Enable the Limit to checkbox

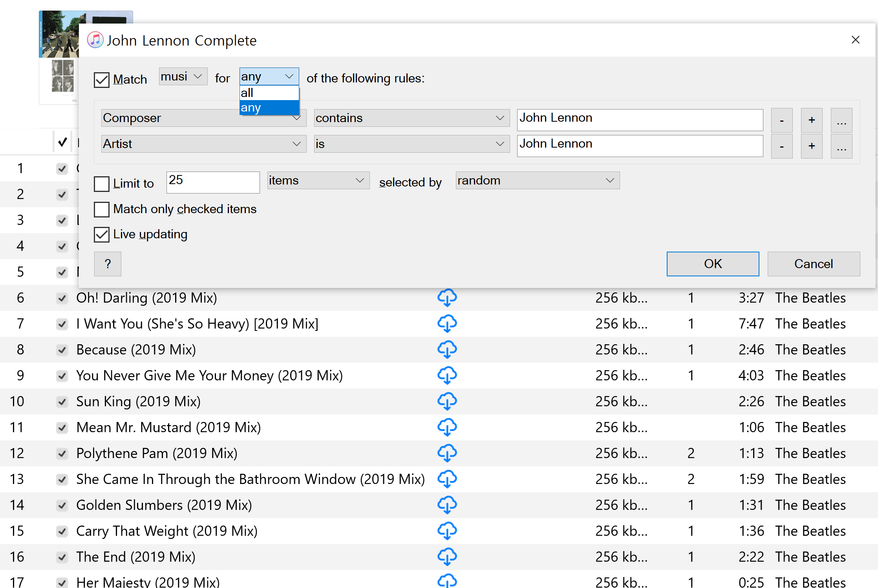(x=102, y=184)
